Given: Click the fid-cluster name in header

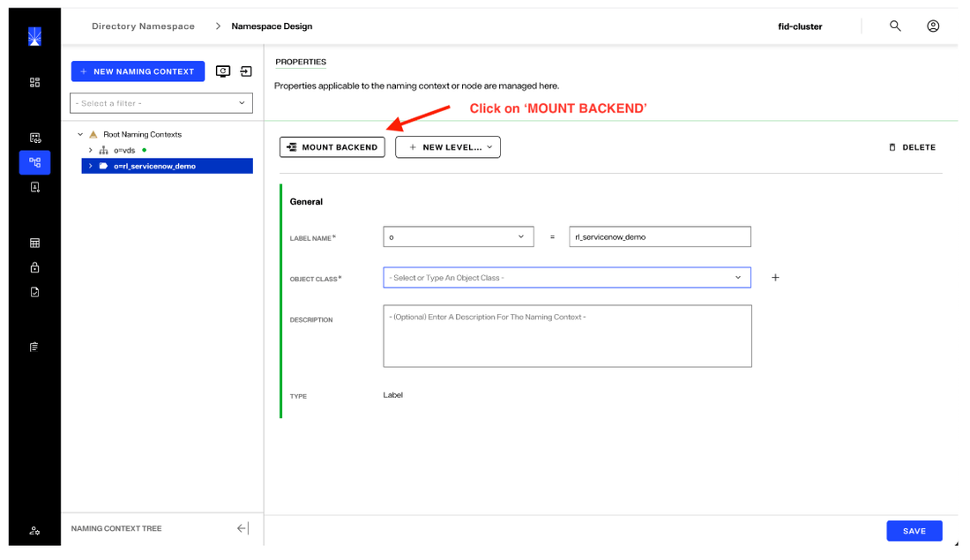Looking at the screenshot, I should point(800,26).
